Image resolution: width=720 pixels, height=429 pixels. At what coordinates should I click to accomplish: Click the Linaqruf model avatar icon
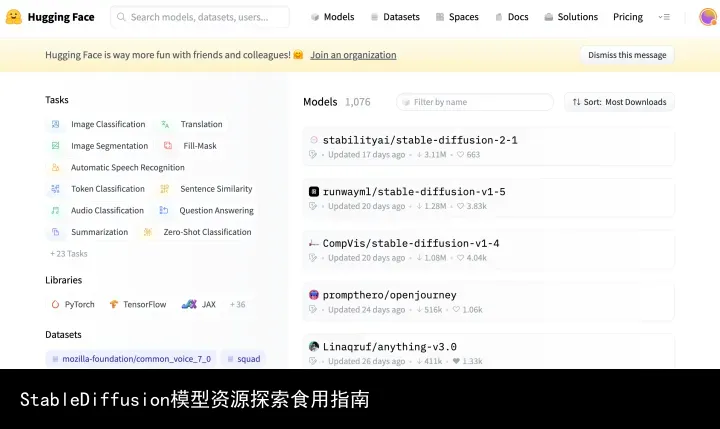point(314,347)
